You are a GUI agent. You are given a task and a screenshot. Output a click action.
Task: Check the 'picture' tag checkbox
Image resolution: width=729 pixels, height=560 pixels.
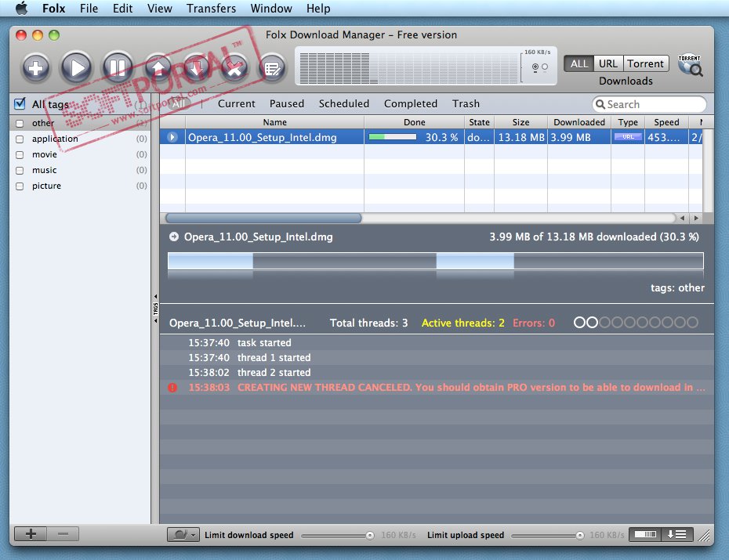(x=20, y=186)
